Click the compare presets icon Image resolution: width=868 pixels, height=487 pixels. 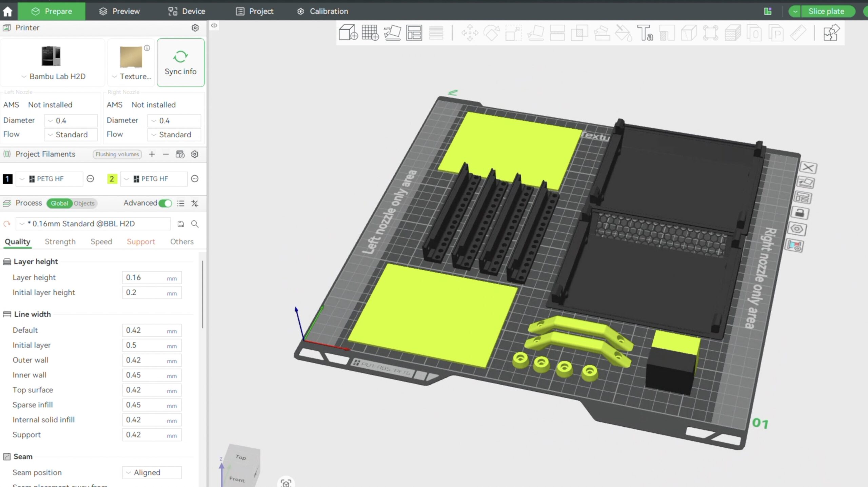(x=195, y=203)
